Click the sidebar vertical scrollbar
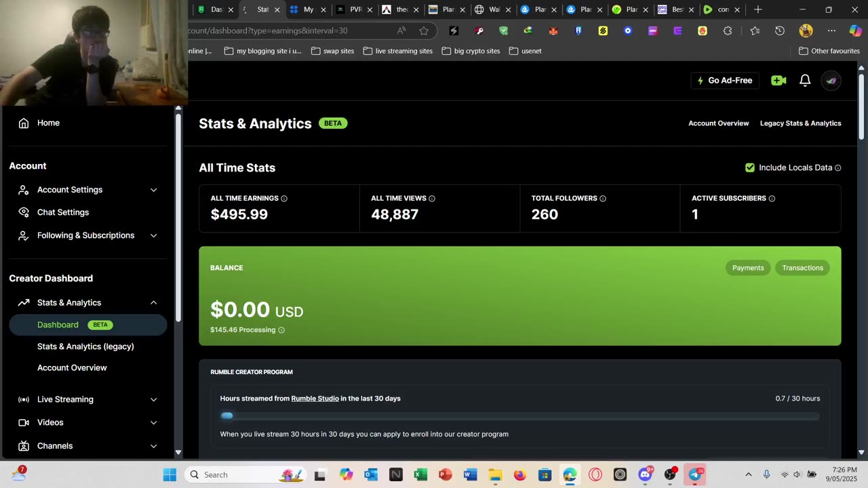The height and width of the screenshot is (488, 868). tap(178, 217)
